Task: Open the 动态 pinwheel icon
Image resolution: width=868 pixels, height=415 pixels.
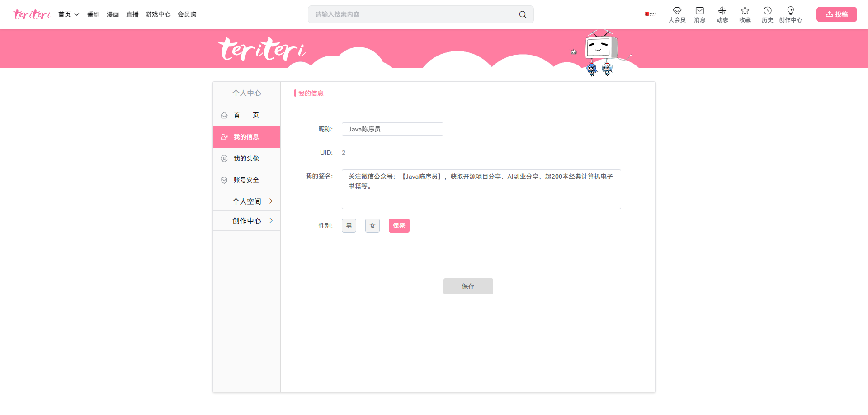Action: [x=722, y=11]
